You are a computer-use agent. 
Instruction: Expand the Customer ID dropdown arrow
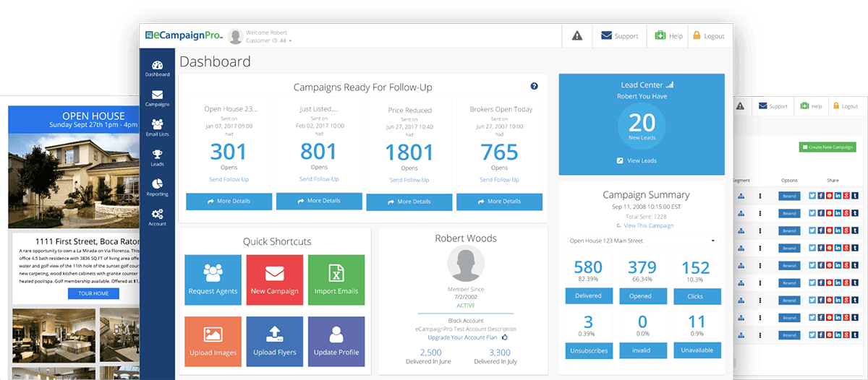pyautogui.click(x=291, y=41)
